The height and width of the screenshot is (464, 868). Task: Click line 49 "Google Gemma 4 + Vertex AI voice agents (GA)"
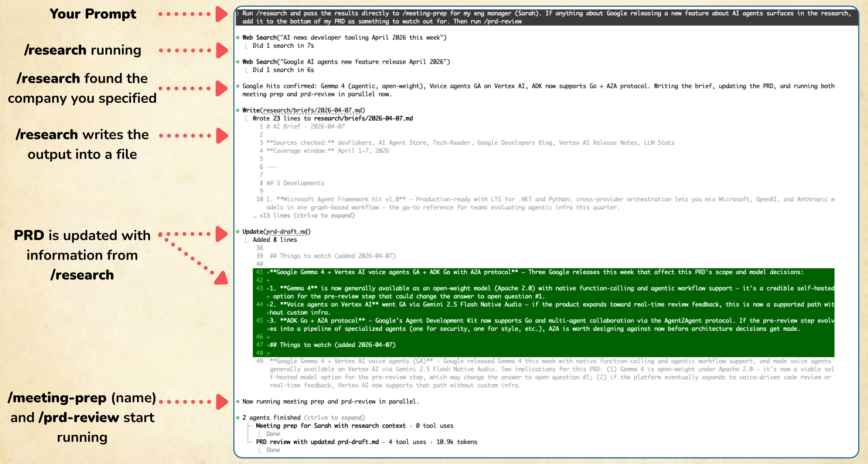pos(552,373)
